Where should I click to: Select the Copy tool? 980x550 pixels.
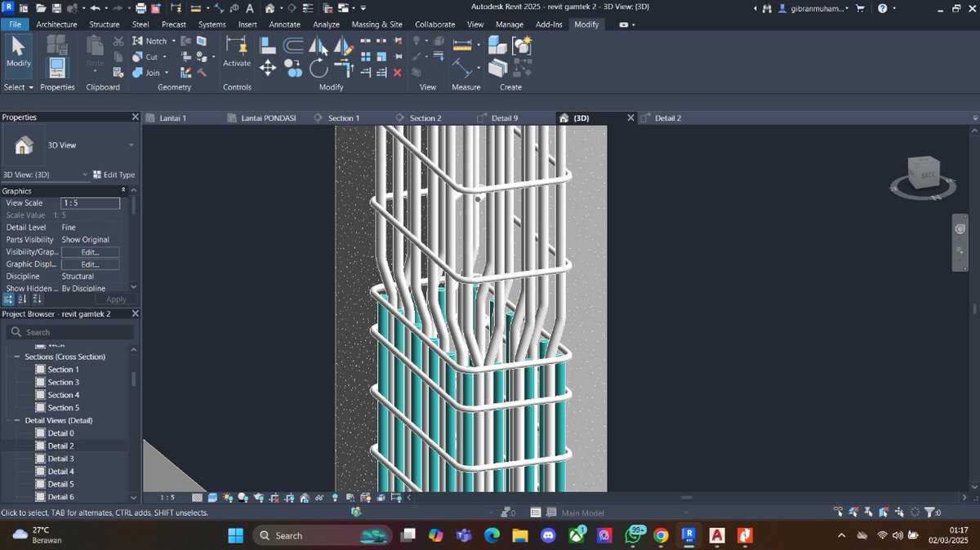293,68
